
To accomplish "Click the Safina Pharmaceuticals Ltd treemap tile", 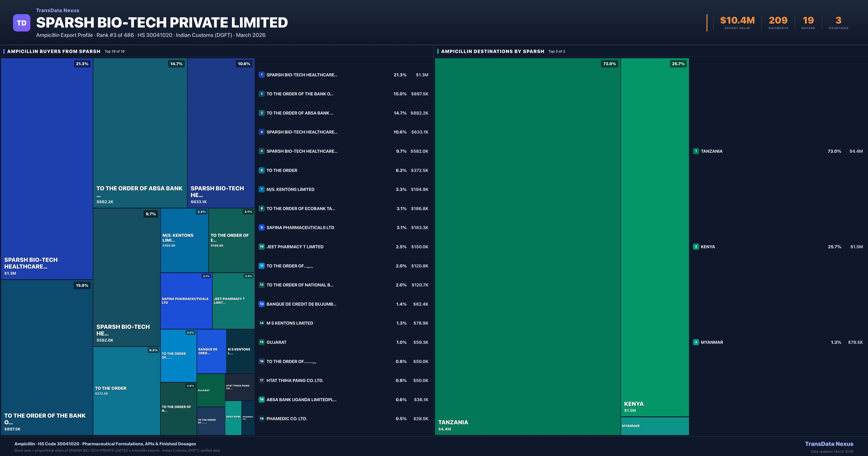I will click(x=186, y=301).
